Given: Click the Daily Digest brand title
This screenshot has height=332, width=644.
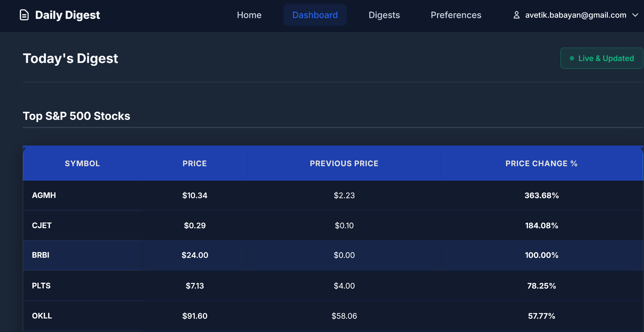Looking at the screenshot, I should [x=68, y=15].
